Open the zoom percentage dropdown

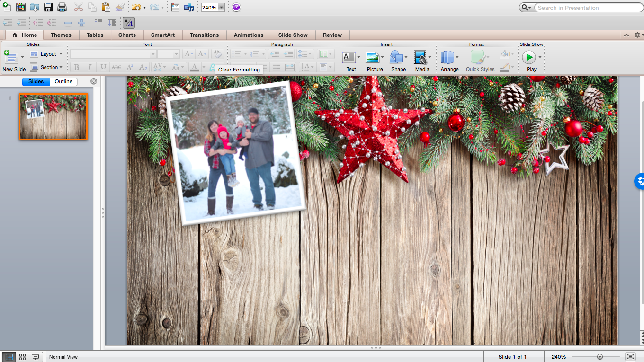click(221, 8)
